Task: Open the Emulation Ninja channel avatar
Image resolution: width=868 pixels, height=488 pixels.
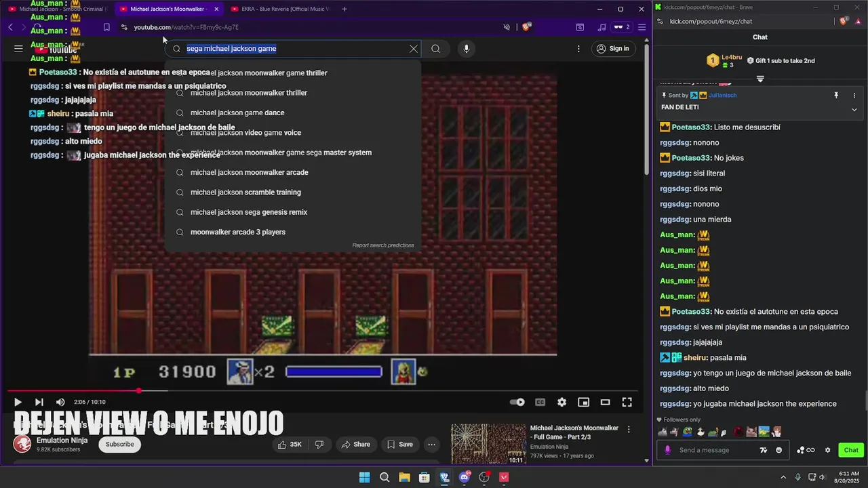Action: (x=22, y=445)
